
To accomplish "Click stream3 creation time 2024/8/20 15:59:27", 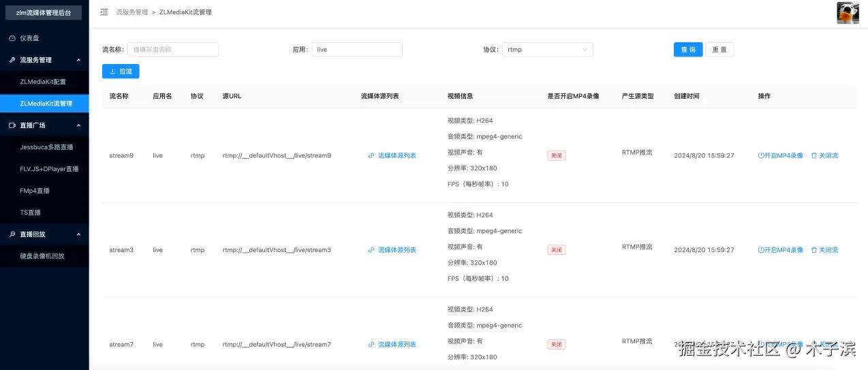I will pyautogui.click(x=704, y=250).
